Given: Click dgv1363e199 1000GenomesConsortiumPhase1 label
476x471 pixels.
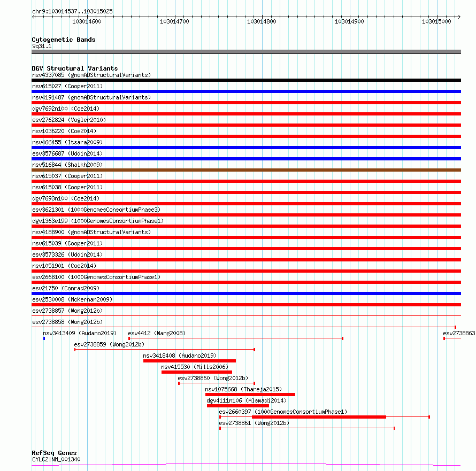Looking at the screenshot, I should 98,221.
